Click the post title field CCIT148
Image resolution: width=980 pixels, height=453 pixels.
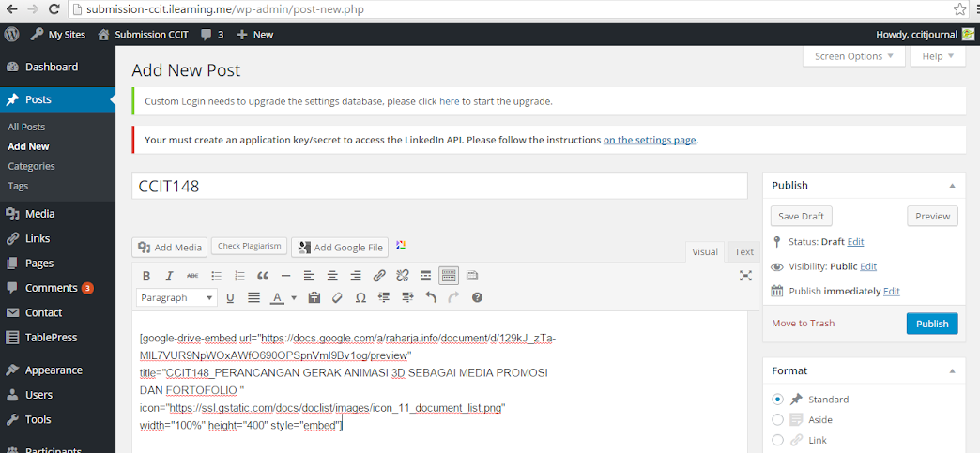439,187
